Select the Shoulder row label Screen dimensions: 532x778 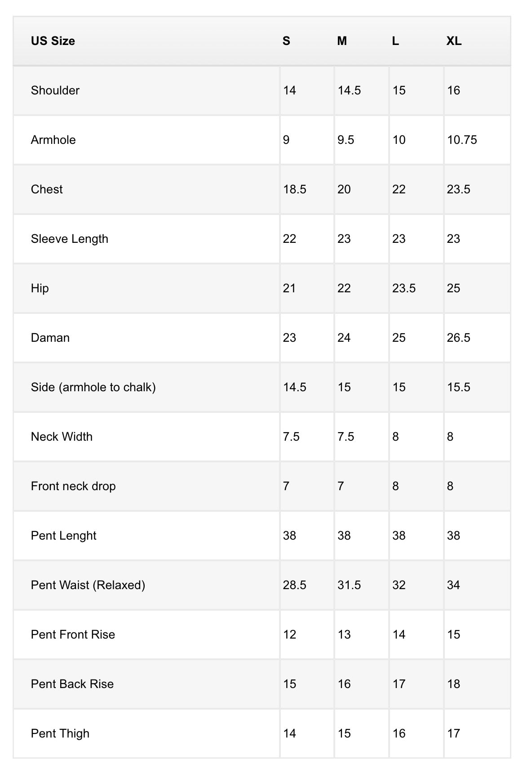click(x=55, y=90)
